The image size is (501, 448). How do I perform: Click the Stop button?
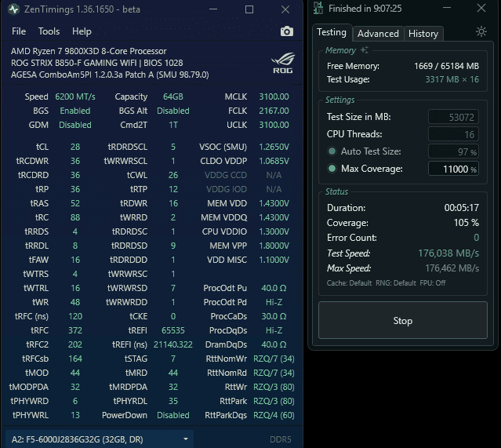coord(403,320)
